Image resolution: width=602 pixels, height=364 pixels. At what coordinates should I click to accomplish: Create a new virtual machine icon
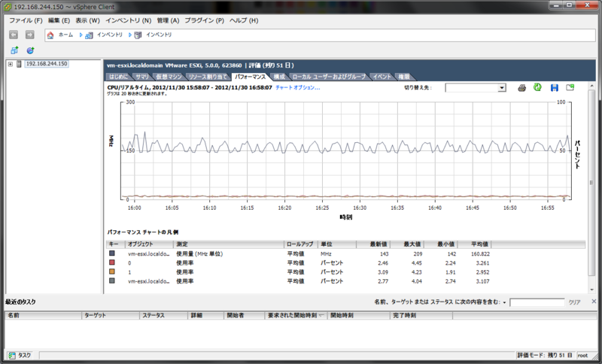point(14,50)
